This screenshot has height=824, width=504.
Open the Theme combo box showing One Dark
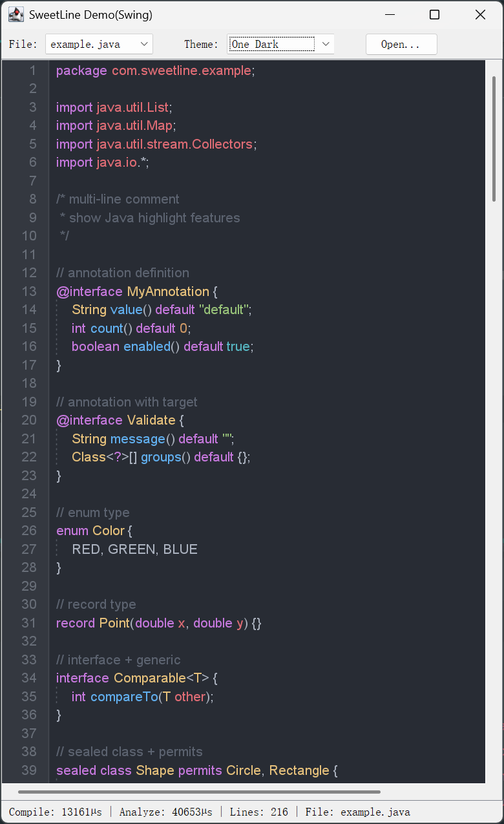coord(280,44)
